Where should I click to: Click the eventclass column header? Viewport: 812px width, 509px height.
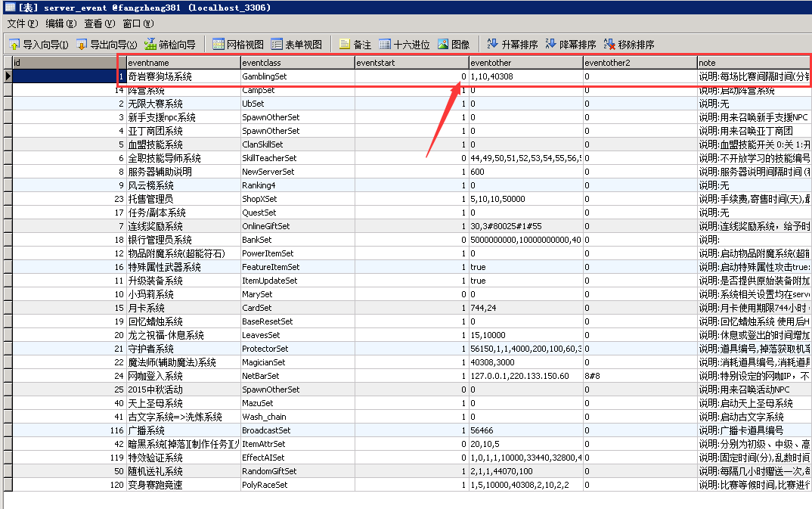298,63
